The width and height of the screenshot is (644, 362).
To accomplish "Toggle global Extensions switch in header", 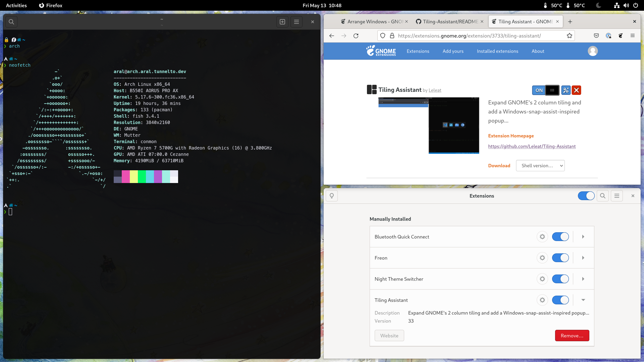I will pyautogui.click(x=586, y=196).
